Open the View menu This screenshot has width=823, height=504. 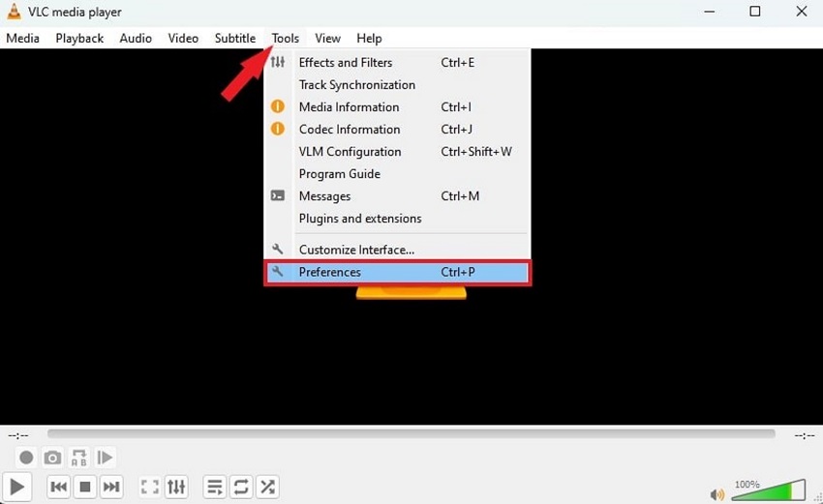click(x=327, y=39)
